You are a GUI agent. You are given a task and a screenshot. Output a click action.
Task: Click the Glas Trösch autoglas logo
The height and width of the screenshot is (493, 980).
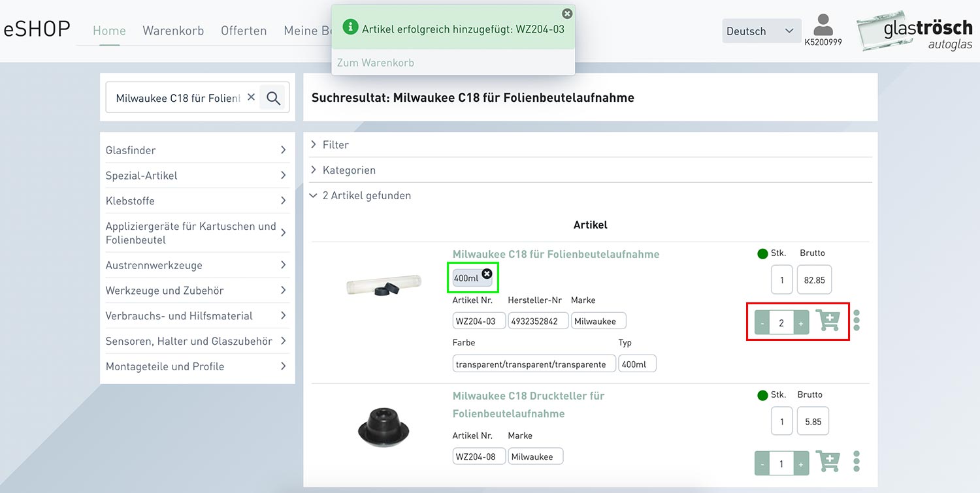916,31
